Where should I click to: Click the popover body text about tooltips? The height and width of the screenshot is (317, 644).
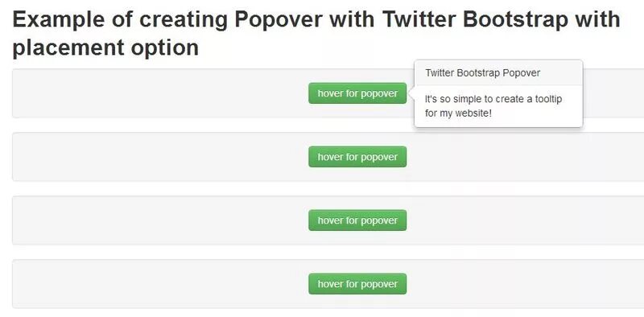coord(493,106)
